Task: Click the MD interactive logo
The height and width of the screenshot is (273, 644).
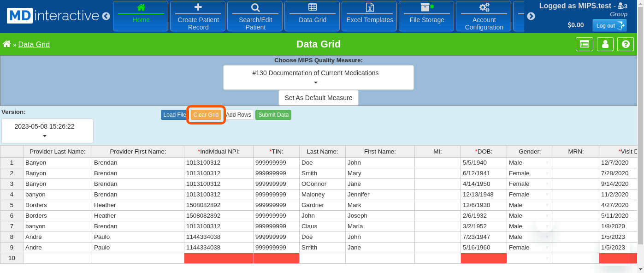Action: coord(53,16)
